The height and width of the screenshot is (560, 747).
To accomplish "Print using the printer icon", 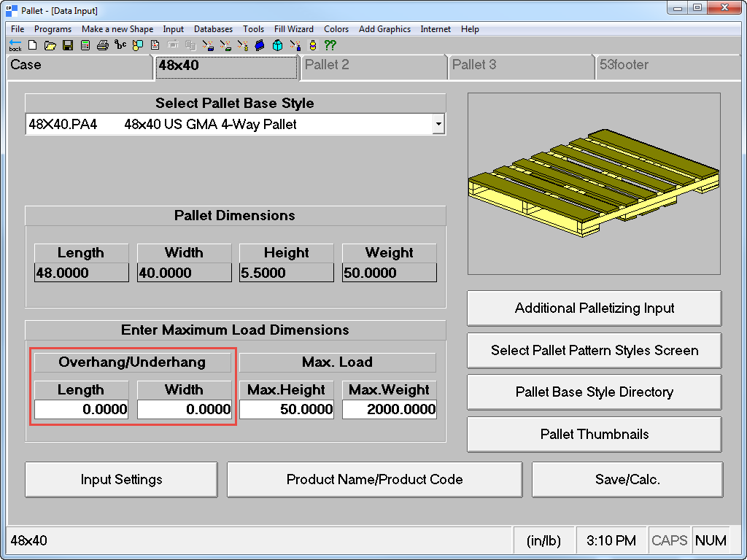I will click(101, 45).
